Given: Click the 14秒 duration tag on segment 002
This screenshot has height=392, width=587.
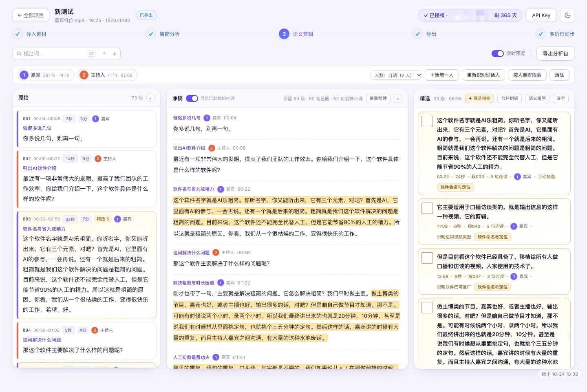Looking at the screenshot, I should point(70,159).
